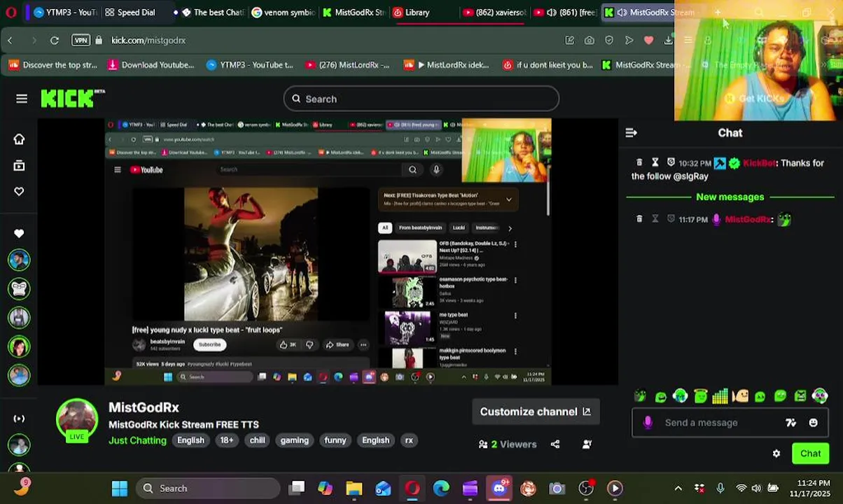This screenshot has width=843, height=504.
Task: Open Following heart outline in sidebar
Action: point(19,192)
